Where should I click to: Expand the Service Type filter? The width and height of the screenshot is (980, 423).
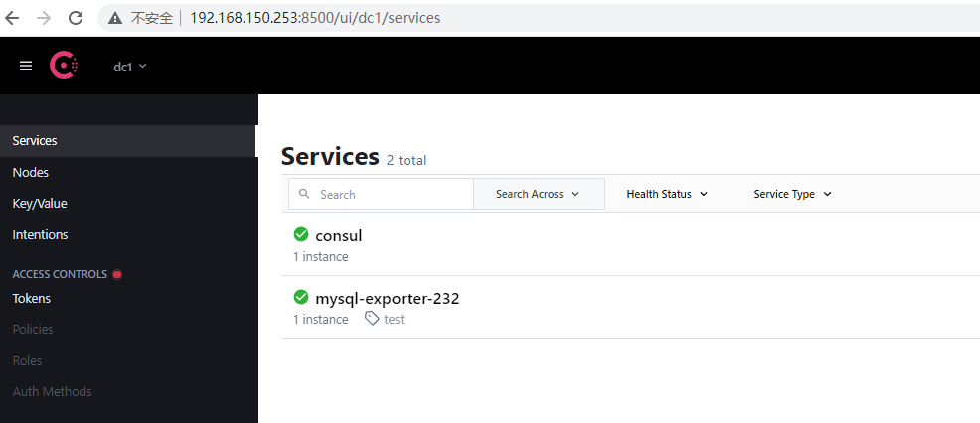792,194
